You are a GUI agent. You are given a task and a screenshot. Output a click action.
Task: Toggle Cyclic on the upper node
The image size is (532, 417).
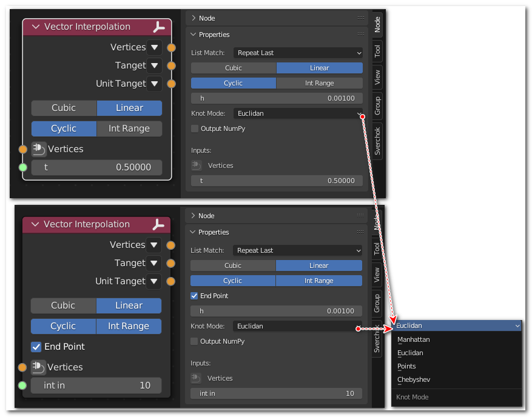coord(64,129)
